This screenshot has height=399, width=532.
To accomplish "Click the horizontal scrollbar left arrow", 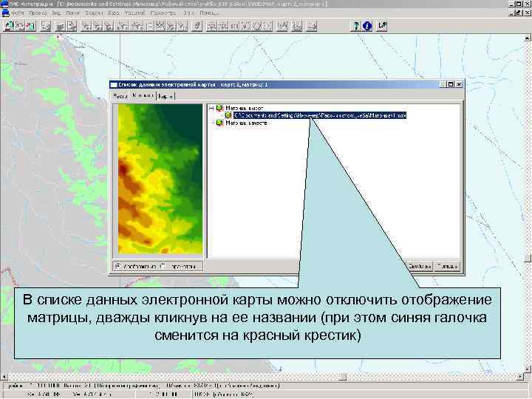I will tap(4, 377).
